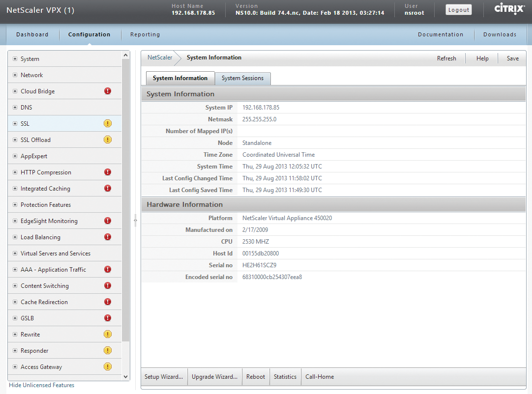Click the Reboot button

[x=256, y=377]
